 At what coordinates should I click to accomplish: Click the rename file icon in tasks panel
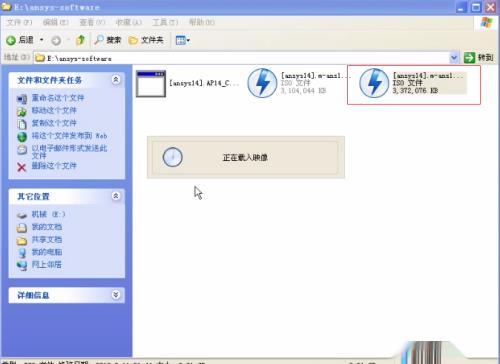click(x=22, y=99)
